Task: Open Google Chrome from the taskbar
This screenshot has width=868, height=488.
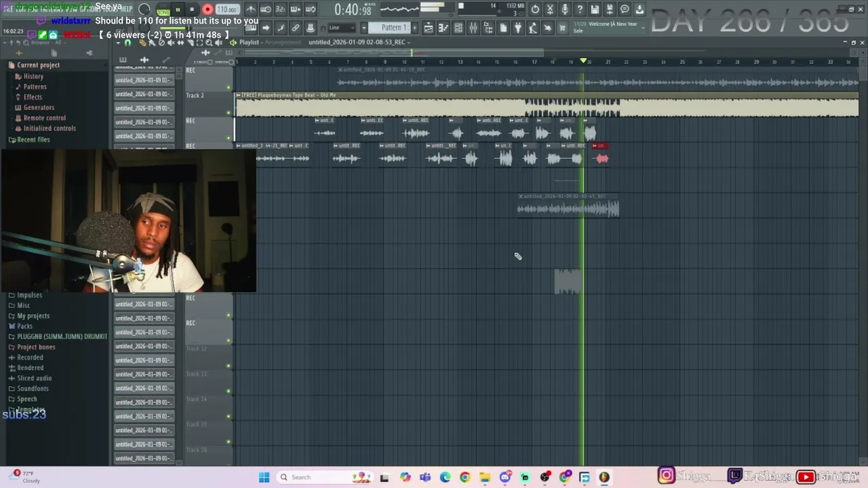Action: [x=465, y=477]
